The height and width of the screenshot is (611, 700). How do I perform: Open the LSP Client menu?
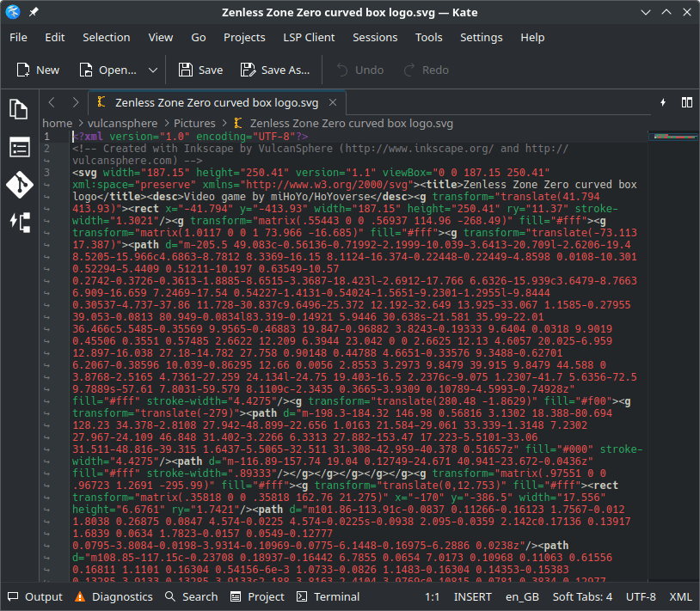[x=309, y=37]
